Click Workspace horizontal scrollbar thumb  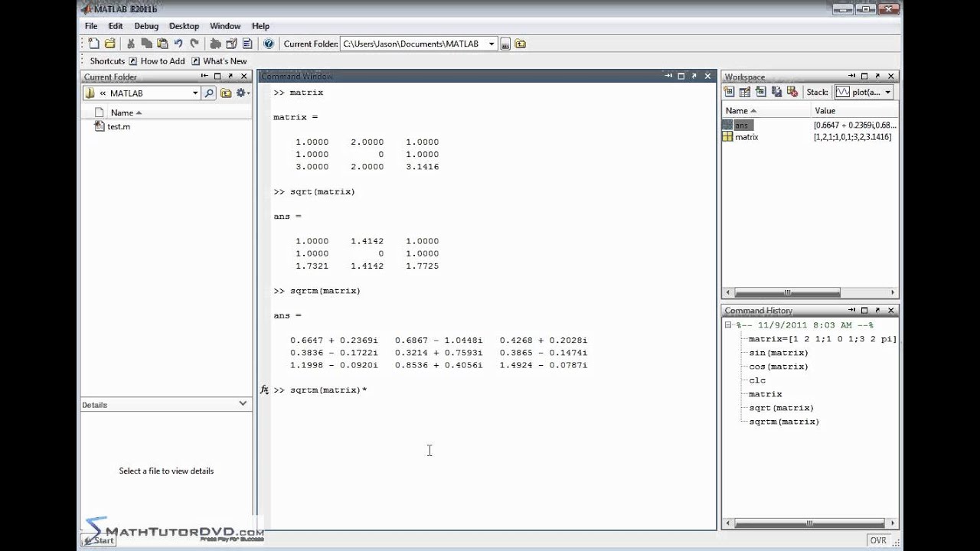click(x=787, y=292)
